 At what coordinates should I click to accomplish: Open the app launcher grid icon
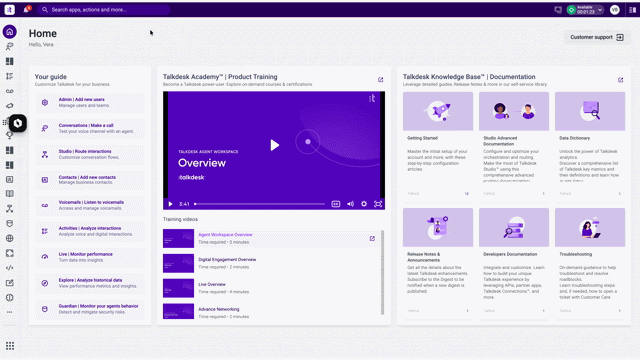click(x=10, y=346)
